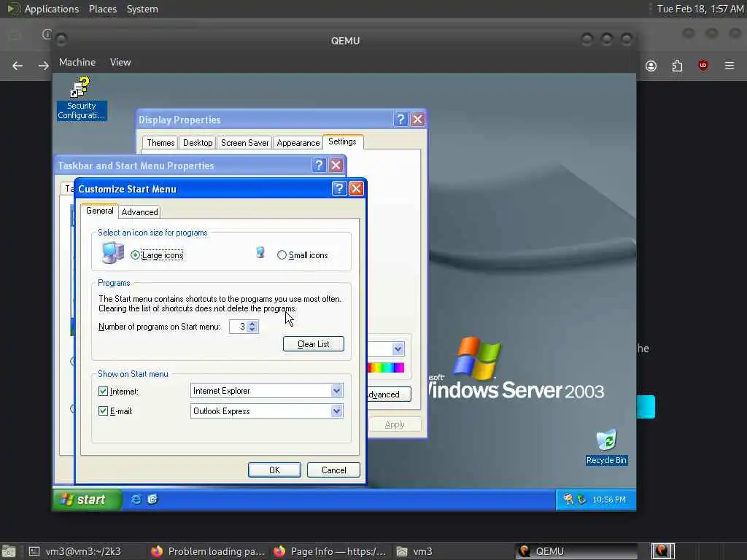Select Small icons radio button
The image size is (747, 560).
click(x=282, y=255)
